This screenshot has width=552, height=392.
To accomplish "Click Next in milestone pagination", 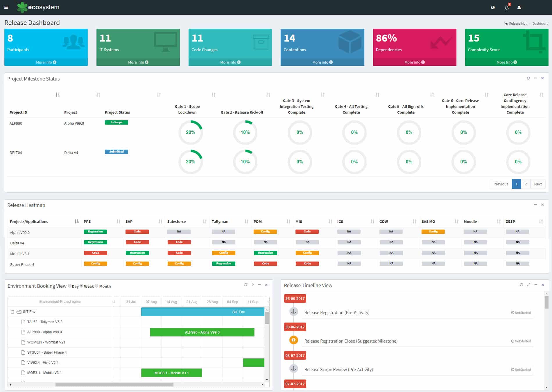I will pos(538,184).
